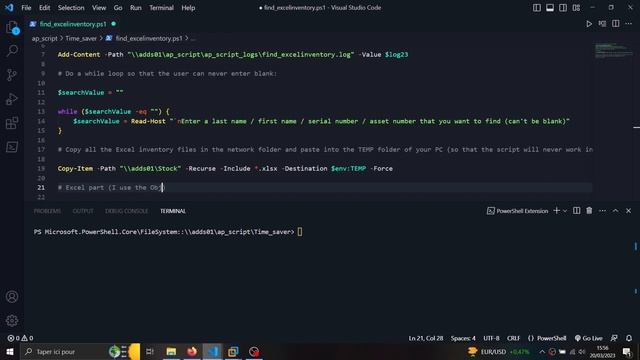Open the PowerShell extension sidebar icon
Viewport: 640px width, 360px height.
click(x=12, y=147)
